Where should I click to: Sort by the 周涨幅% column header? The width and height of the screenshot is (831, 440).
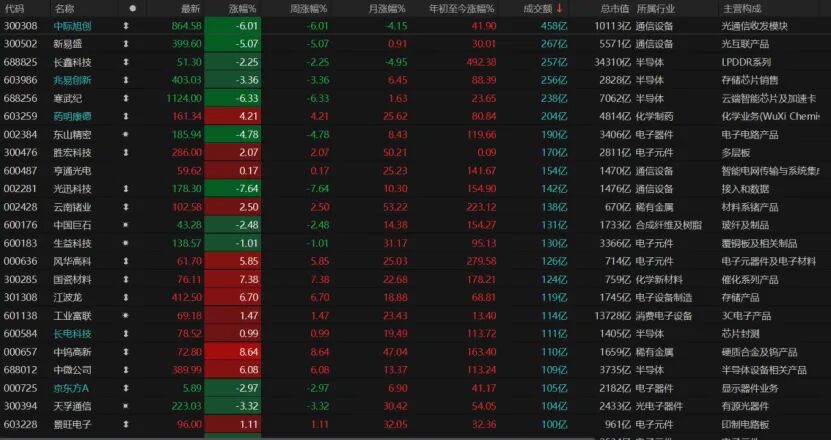click(x=308, y=8)
